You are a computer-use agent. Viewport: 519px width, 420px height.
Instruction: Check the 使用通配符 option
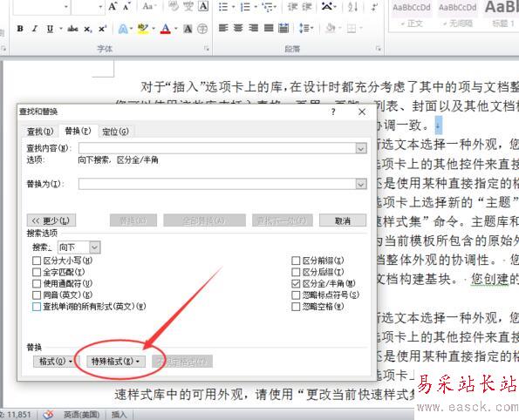click(x=37, y=284)
